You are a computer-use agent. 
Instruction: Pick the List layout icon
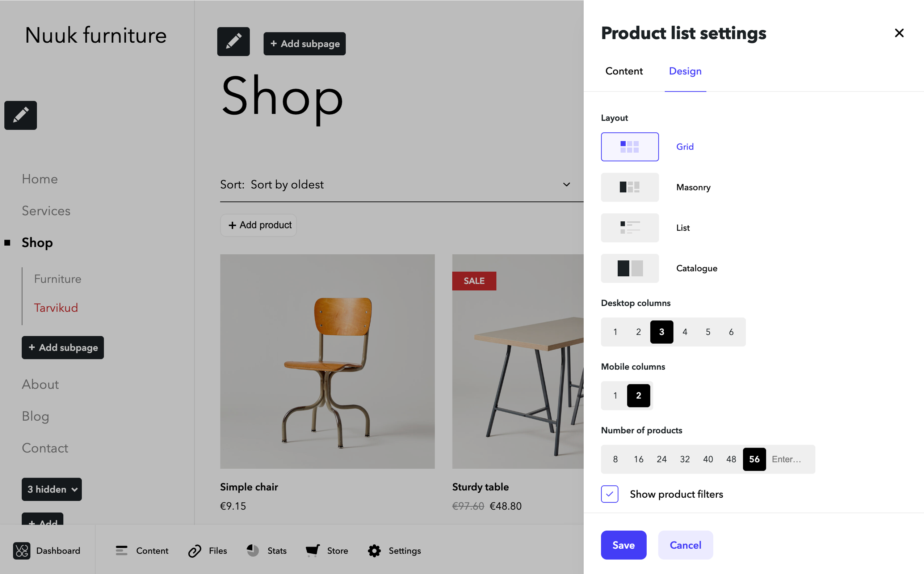pyautogui.click(x=630, y=228)
